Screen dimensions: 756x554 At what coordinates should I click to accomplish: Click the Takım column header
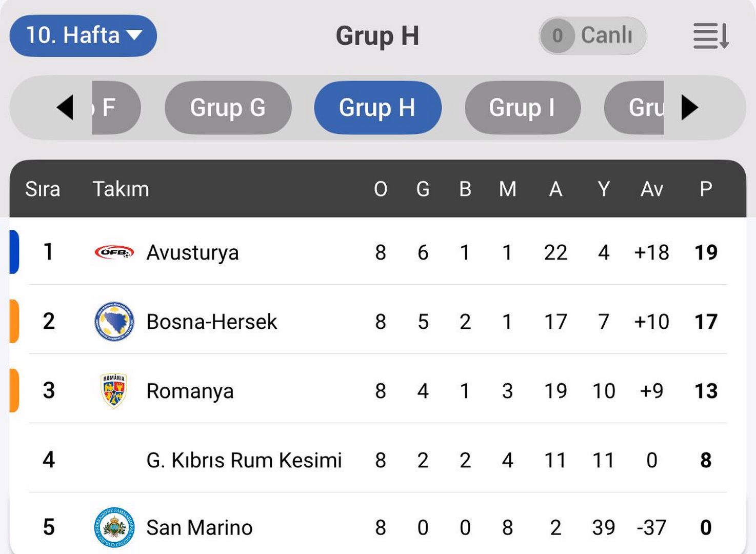coord(121,189)
